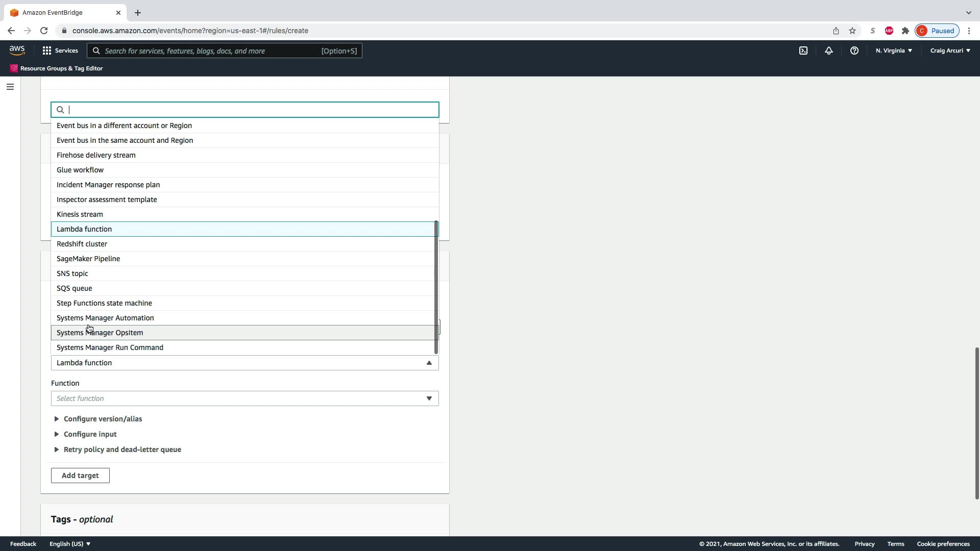Open Cookie preferences link in footer
The image size is (980, 551).
point(943,544)
